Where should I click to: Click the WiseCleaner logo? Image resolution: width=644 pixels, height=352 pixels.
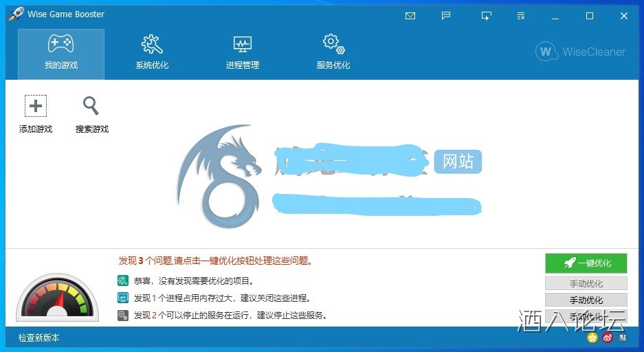click(x=580, y=52)
